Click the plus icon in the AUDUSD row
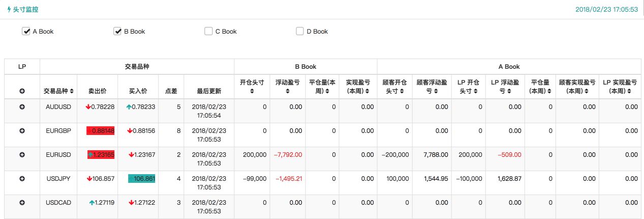 click(x=22, y=107)
